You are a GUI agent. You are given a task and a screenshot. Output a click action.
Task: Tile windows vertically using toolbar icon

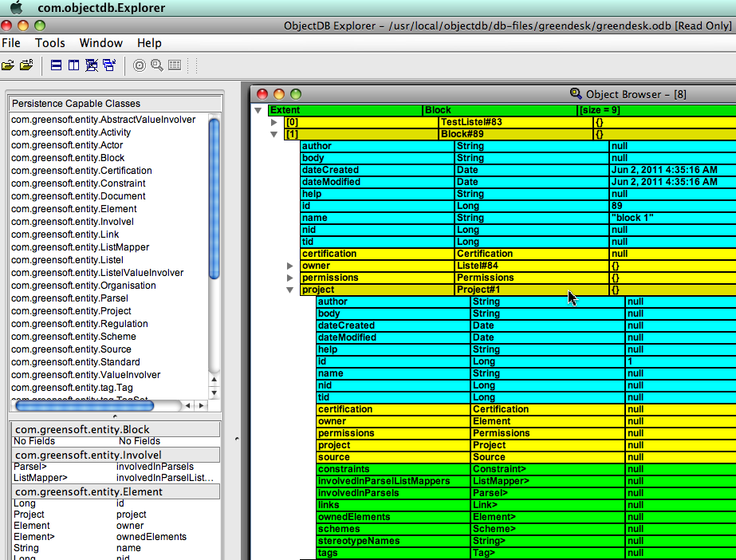[x=73, y=65]
